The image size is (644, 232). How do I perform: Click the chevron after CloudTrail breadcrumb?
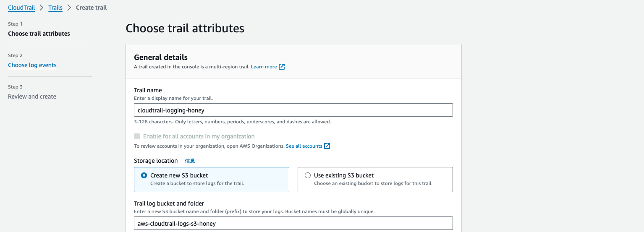(x=42, y=8)
